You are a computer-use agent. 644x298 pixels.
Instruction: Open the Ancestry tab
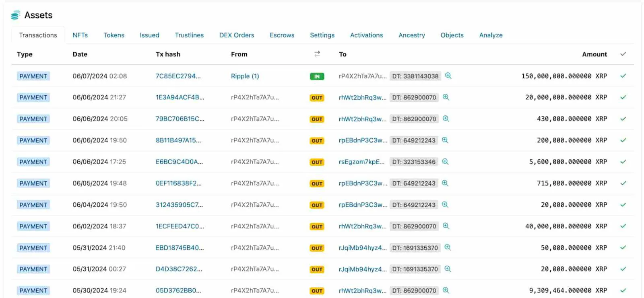point(412,35)
